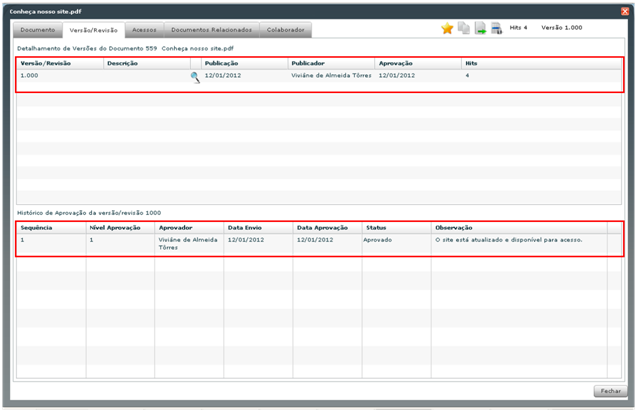Image resolution: width=637 pixels, height=412 pixels.
Task: Click the Data Envio value 12/01/2012
Action: click(x=246, y=240)
